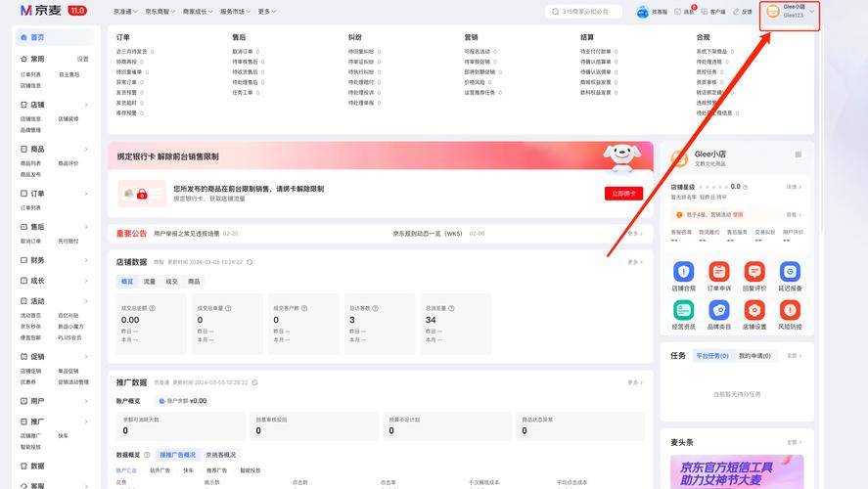This screenshot has height=489, width=868.
Task: Switch 店铺数据 to the 商品 tab
Action: pyautogui.click(x=194, y=282)
